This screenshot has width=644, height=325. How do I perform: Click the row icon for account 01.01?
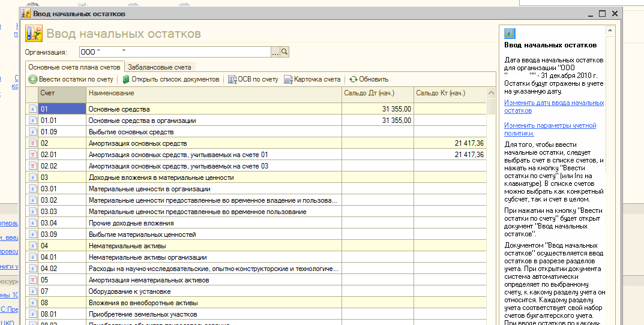(33, 121)
